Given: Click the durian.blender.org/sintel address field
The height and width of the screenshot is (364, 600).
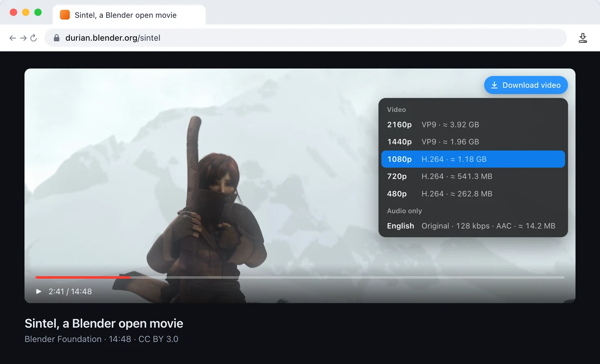Looking at the screenshot, I should pos(305,38).
